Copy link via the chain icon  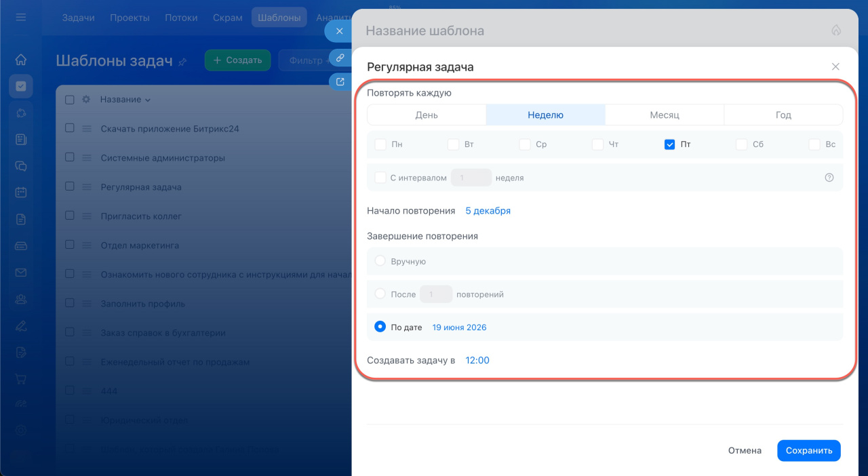[340, 57]
